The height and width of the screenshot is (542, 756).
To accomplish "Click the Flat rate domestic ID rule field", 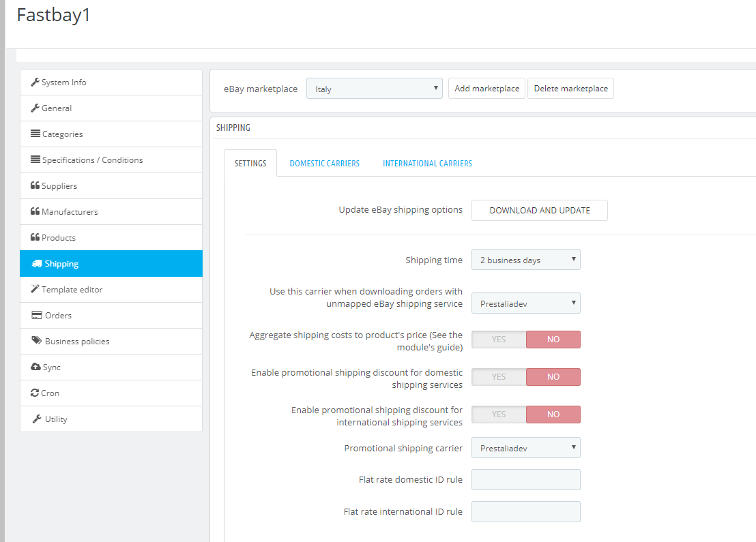I will tap(525, 480).
